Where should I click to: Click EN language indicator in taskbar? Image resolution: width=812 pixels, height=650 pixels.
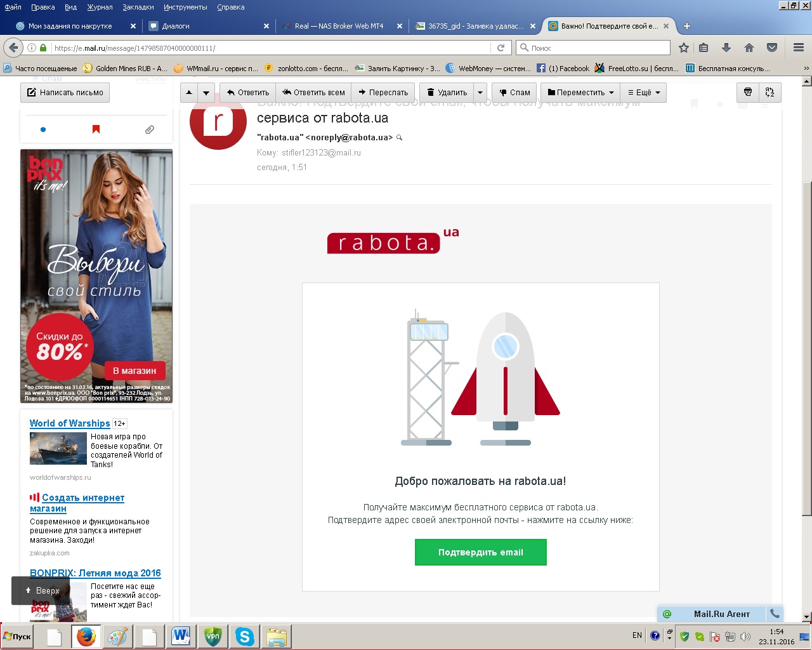click(x=637, y=635)
